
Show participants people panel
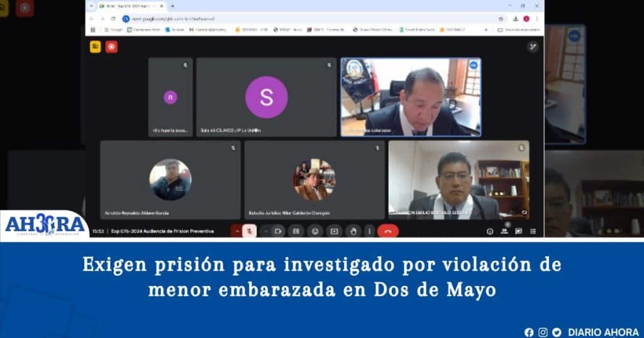(504, 231)
